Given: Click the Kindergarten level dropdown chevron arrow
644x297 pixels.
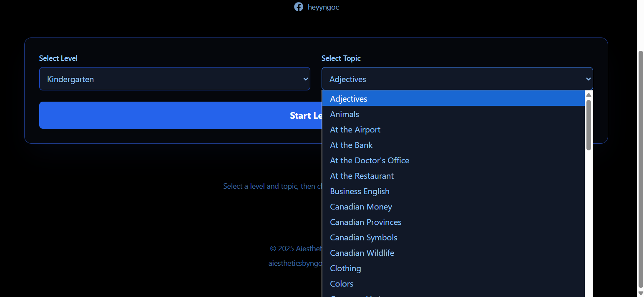Looking at the screenshot, I should [305, 79].
